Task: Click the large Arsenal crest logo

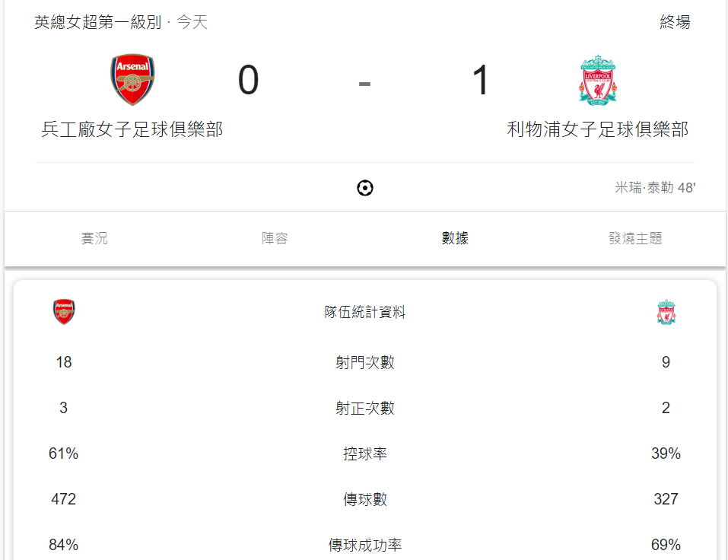Action: tap(132, 79)
